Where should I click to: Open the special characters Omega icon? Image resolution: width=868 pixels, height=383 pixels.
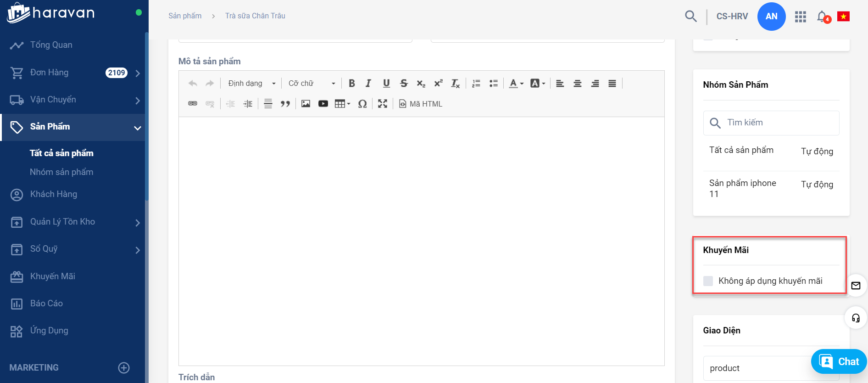pyautogui.click(x=362, y=104)
